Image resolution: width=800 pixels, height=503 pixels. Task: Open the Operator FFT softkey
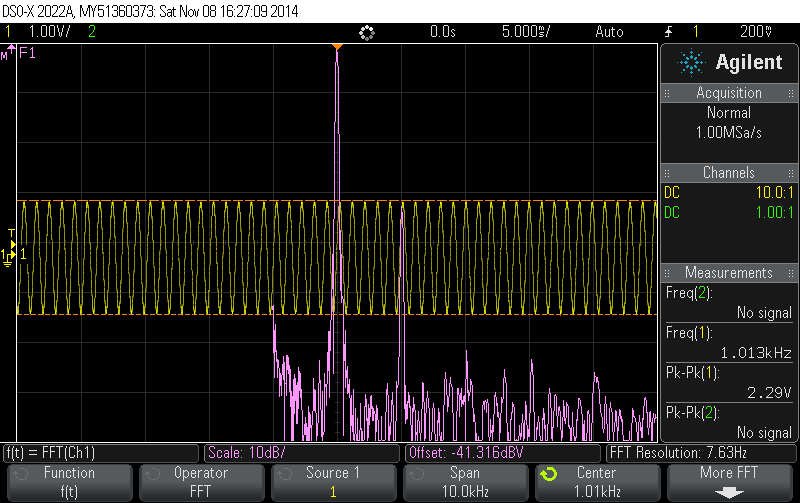coord(202,482)
